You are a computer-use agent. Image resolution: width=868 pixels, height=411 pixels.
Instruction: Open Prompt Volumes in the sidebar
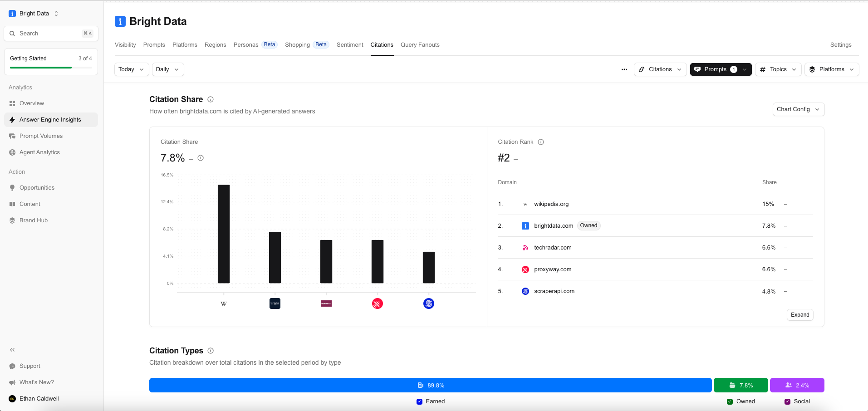click(51, 136)
